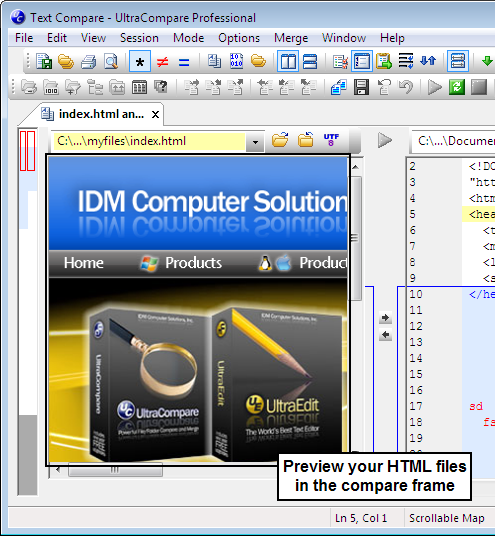Image resolution: width=495 pixels, height=536 pixels.
Task: Click the blue overlapping documents icon
Action: 339,88
